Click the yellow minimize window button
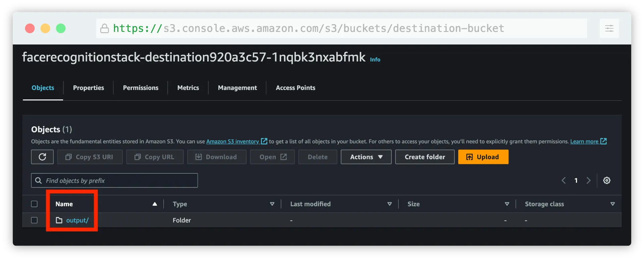 pos(45,28)
